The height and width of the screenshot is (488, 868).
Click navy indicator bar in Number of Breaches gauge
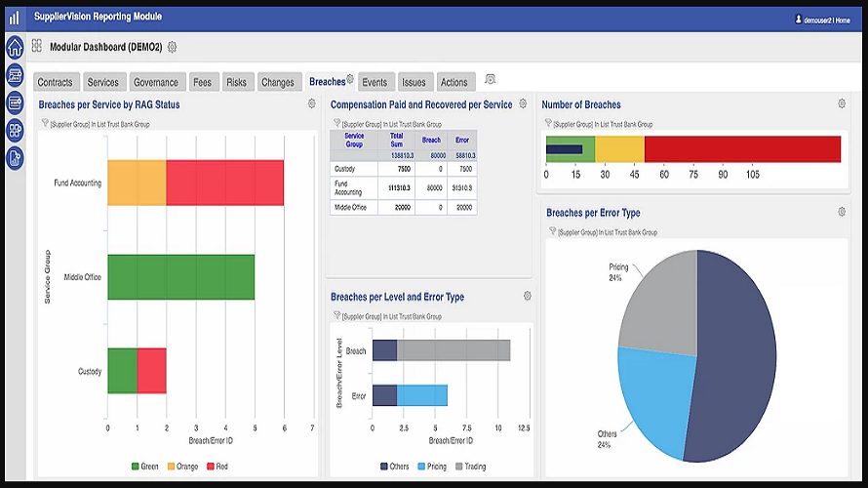[564, 149]
